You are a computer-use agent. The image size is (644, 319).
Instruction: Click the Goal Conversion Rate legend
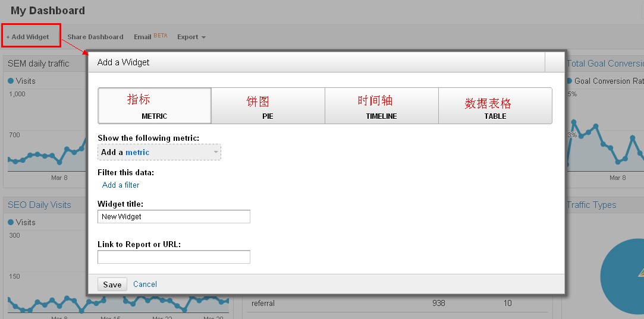point(605,81)
